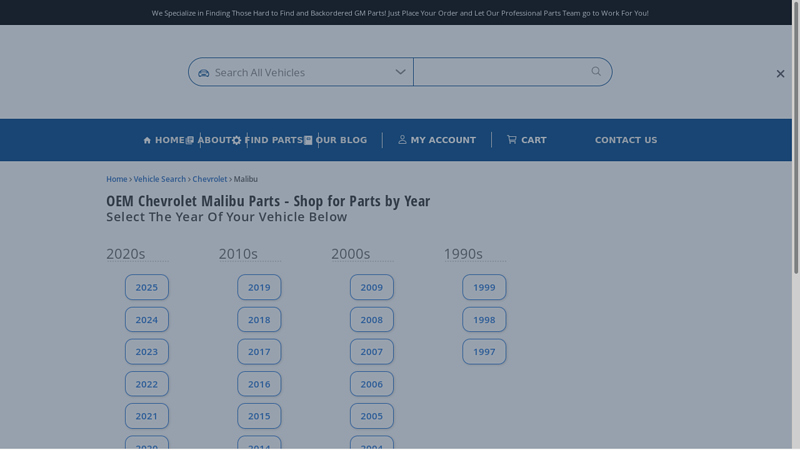Click the car icon in vehicle selector
This screenshot has width=800, height=450.
[204, 73]
